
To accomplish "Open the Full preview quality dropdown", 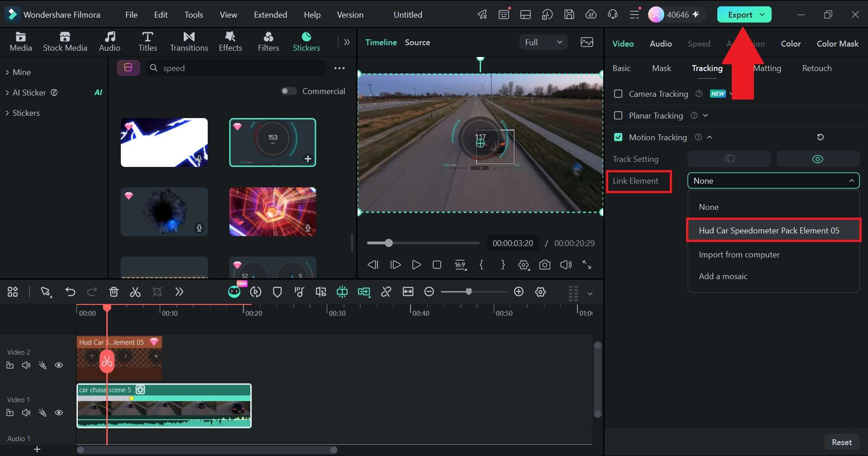I will click(543, 43).
